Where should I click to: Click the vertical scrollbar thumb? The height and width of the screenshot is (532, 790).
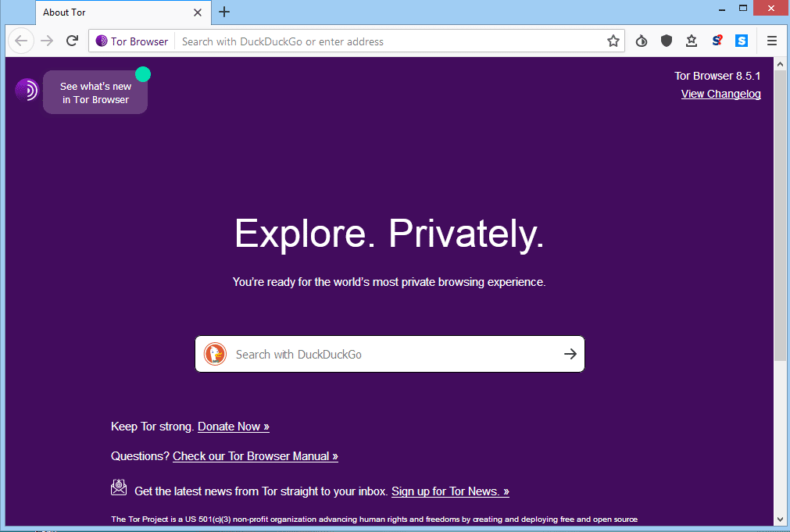pos(780,216)
